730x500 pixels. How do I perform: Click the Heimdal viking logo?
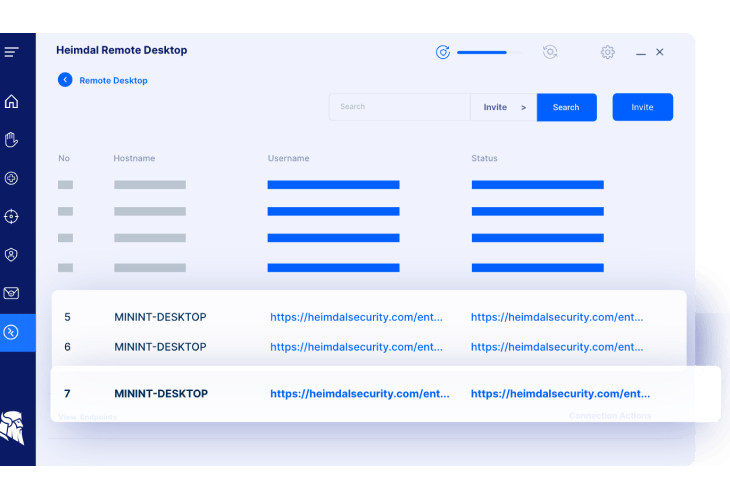click(x=12, y=427)
